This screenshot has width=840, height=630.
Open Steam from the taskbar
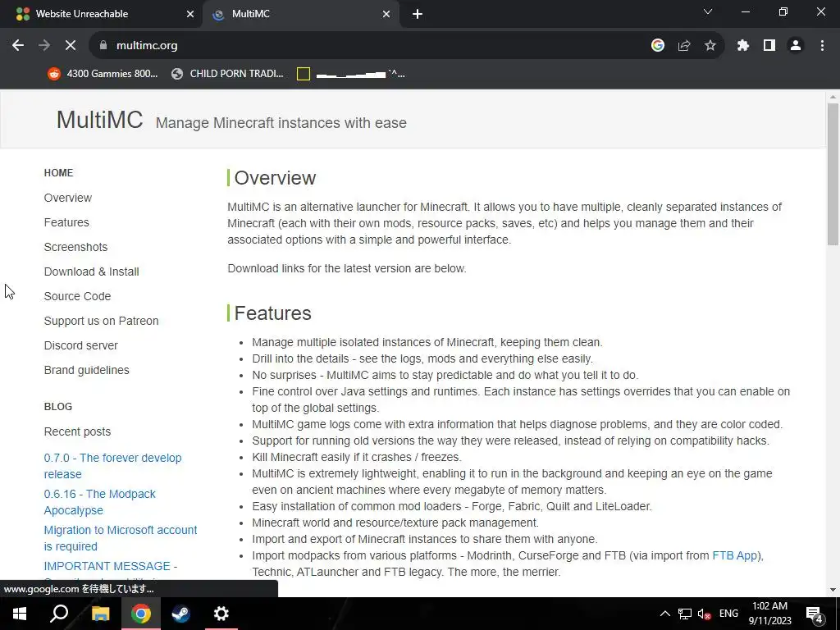point(180,614)
